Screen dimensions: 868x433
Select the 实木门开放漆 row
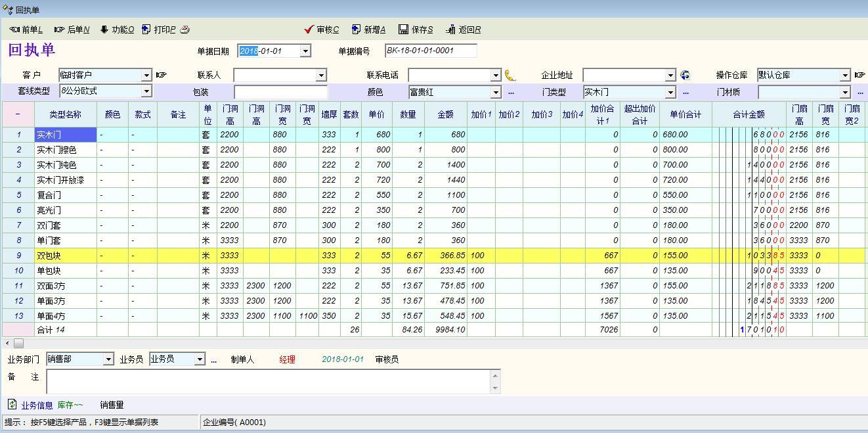click(433, 180)
